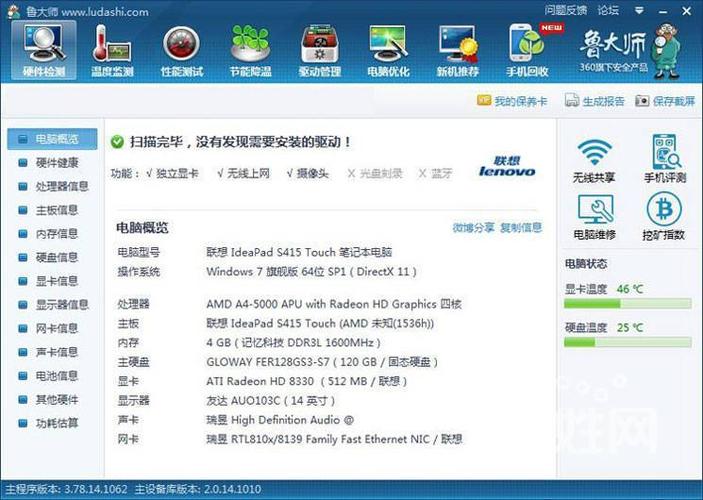Viewport: 703px width, 500px height.
Task: Open 电脑维修 computer repair
Action: [595, 217]
